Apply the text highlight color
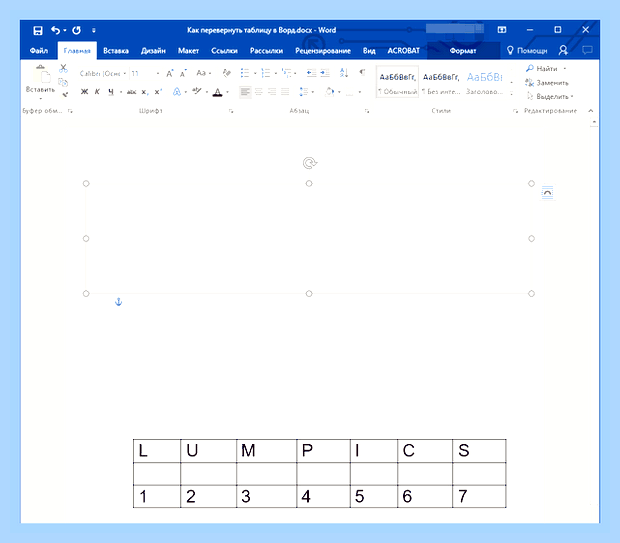The height and width of the screenshot is (543, 620). [197, 92]
